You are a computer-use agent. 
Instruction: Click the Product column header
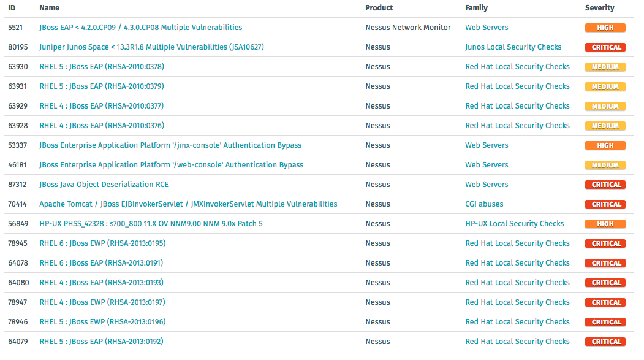point(379,8)
